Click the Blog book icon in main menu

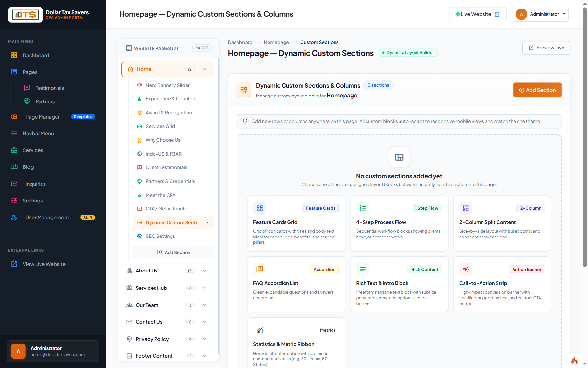tap(14, 167)
